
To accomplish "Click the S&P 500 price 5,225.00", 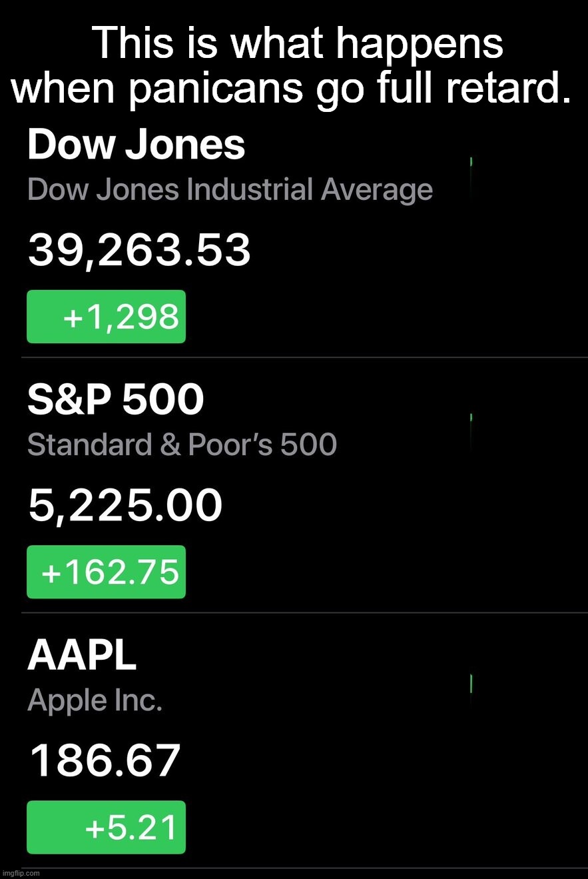I will [125, 506].
